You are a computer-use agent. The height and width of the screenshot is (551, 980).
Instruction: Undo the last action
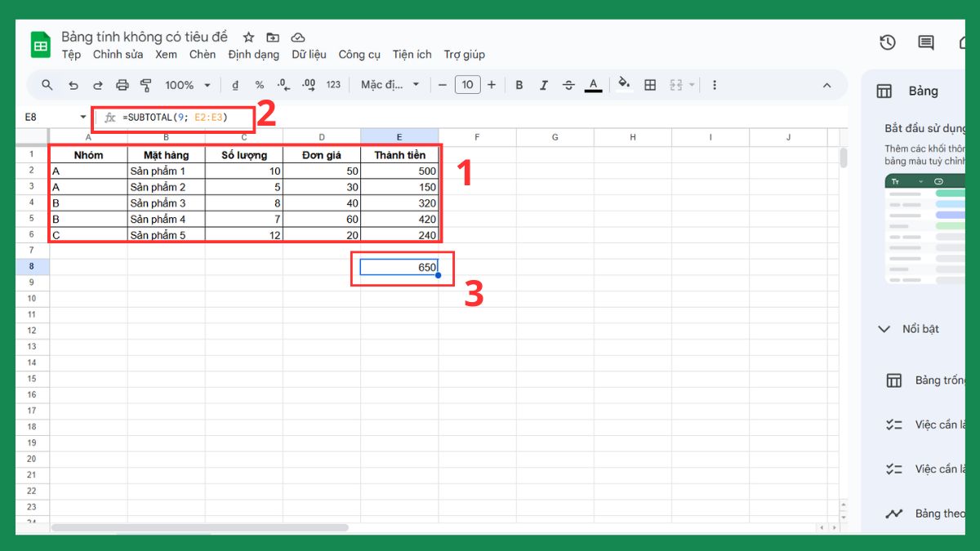click(73, 84)
